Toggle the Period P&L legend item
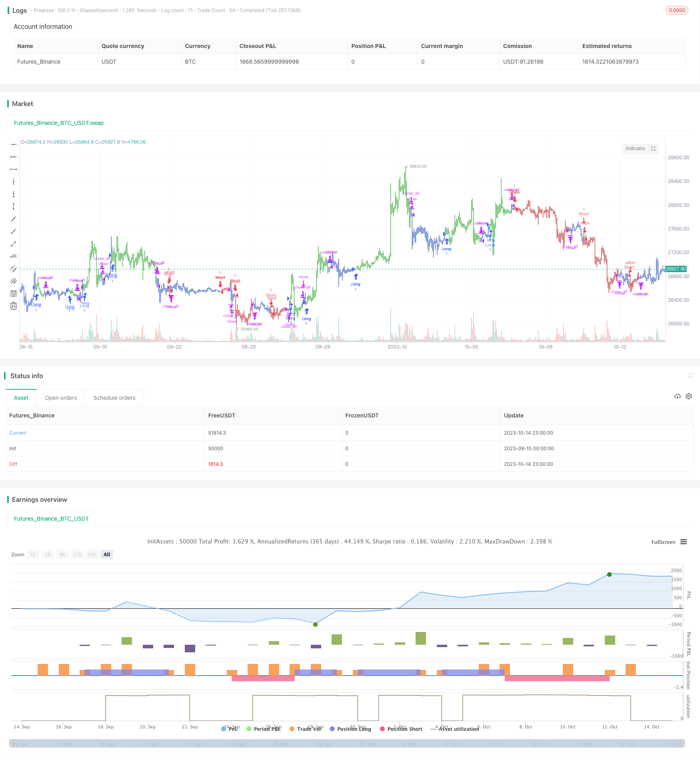Image resolution: width=700 pixels, height=760 pixels. [x=264, y=729]
